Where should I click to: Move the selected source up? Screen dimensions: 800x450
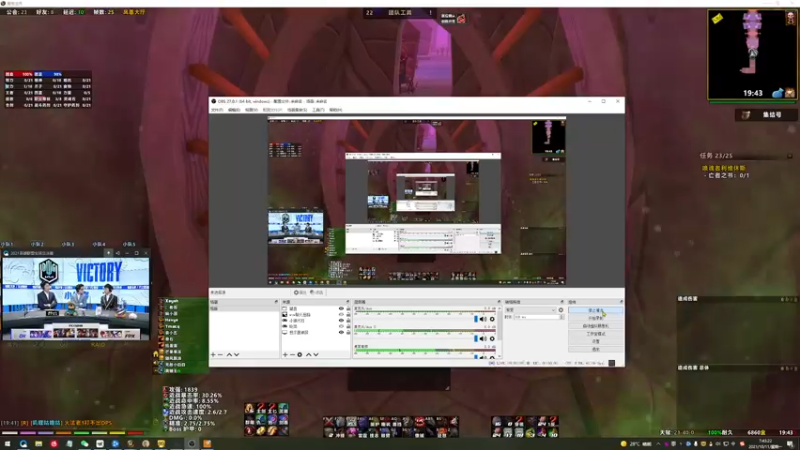[309, 355]
